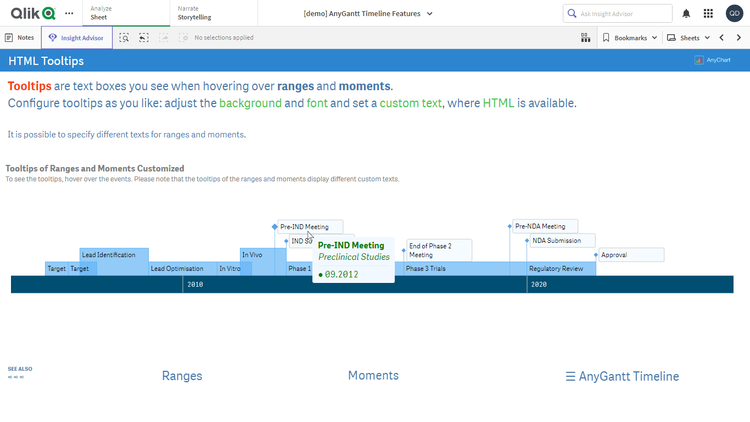Image resolution: width=750 pixels, height=422 pixels.
Task: Click the user profile avatar
Action: 733,14
